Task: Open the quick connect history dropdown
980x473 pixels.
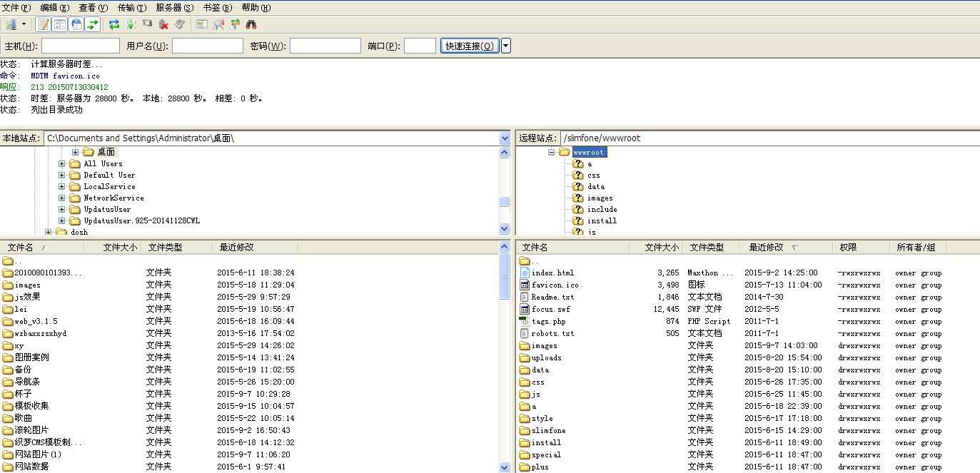Action: click(x=506, y=46)
